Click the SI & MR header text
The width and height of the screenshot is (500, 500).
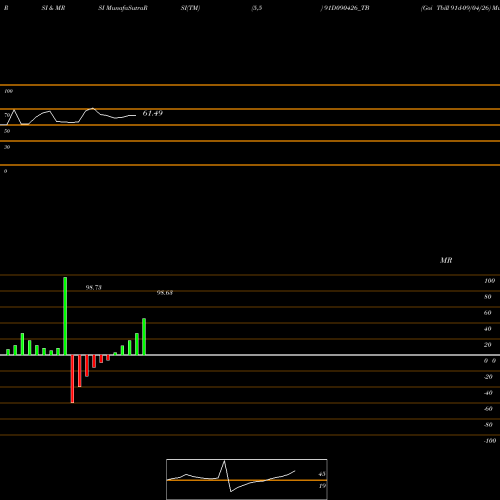click(x=53, y=8)
